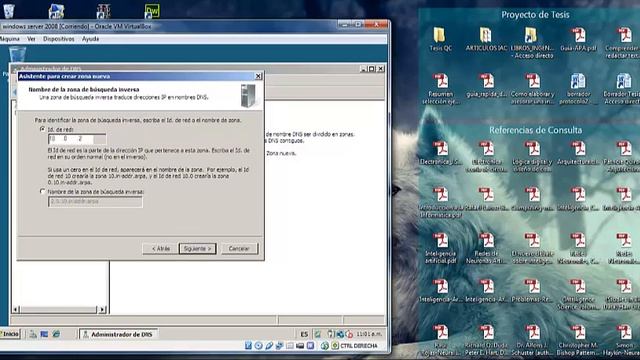
Task: Open the 'Richard O. Duda, Peter E. Hart' PDF
Action: 487,340
